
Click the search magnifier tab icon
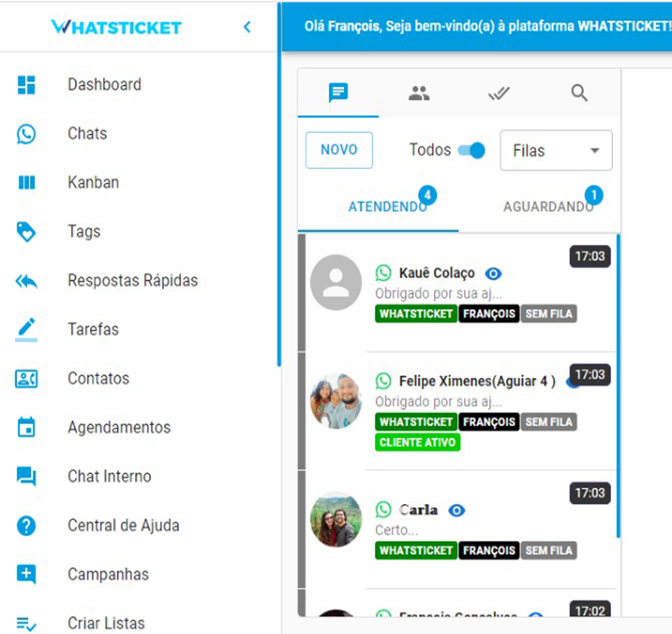tap(580, 92)
